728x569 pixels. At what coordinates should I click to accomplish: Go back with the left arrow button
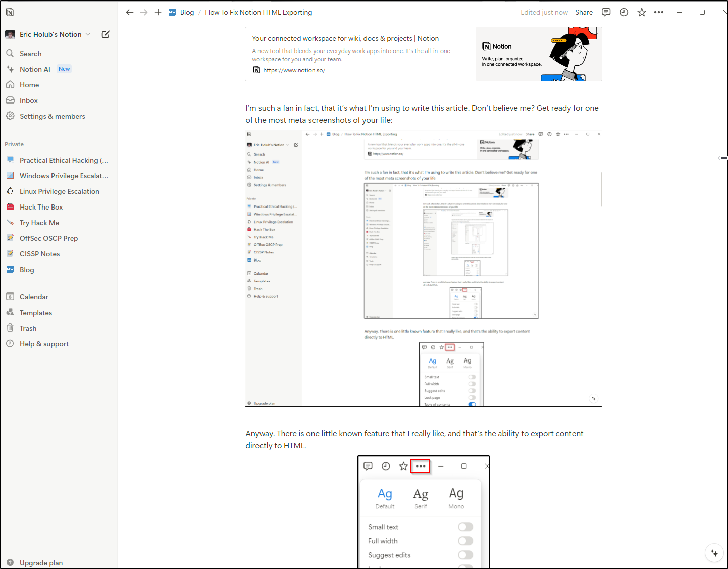pyautogui.click(x=130, y=12)
